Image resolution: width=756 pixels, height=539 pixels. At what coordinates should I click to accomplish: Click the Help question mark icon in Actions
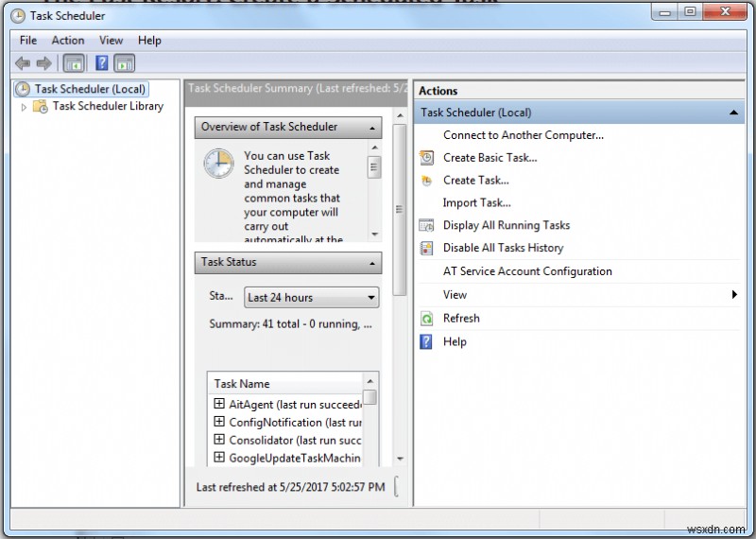click(426, 341)
